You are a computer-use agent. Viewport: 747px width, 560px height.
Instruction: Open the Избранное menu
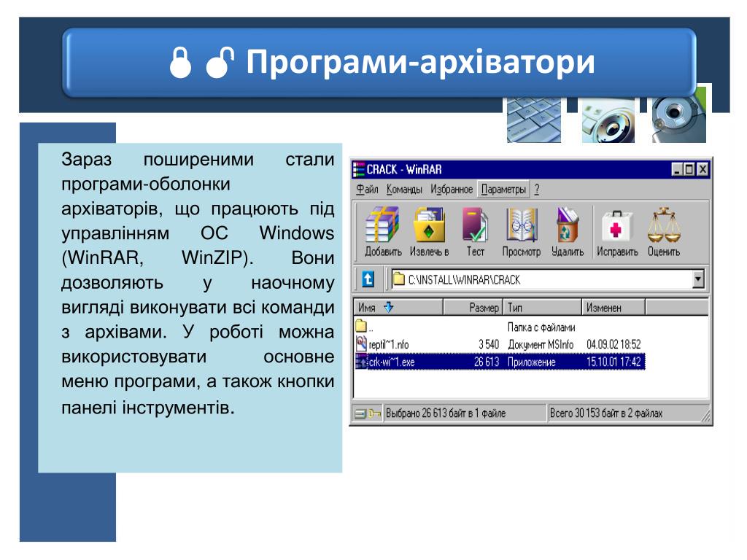click(451, 189)
